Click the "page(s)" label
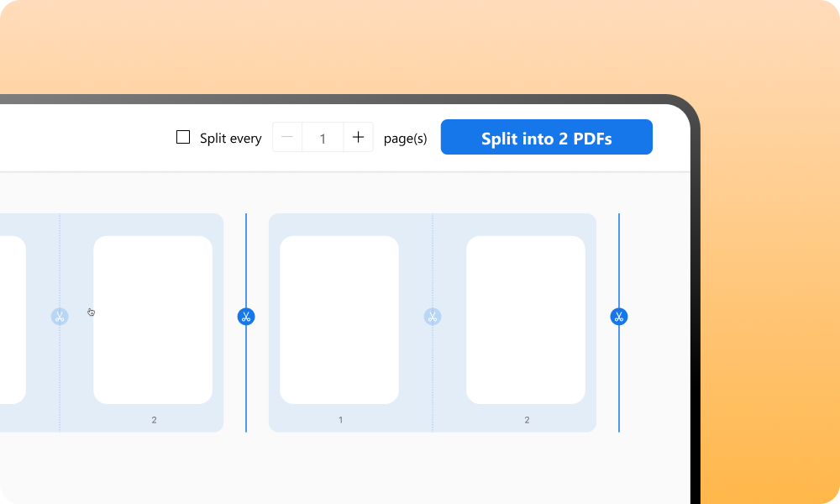Screen dimensions: 840x504 pos(405,139)
